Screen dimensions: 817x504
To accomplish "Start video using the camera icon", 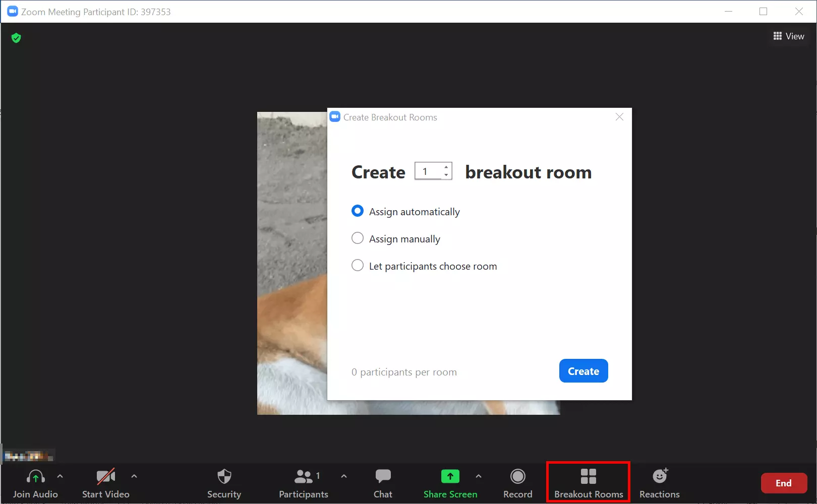I will coord(106,476).
